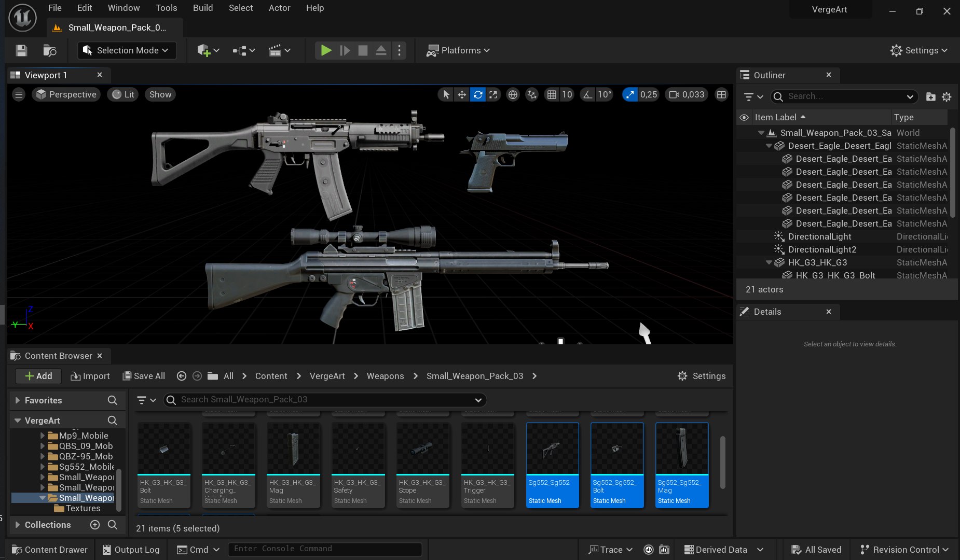
Task: Select the HK_G3_HK_G3_Scope thumbnail
Action: click(x=423, y=465)
